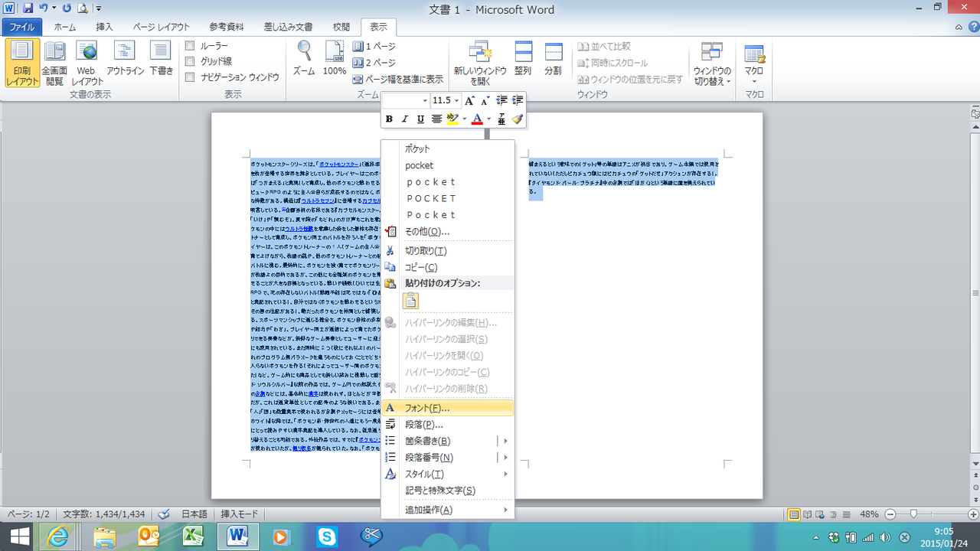
Task: Set zoom to 100% from ribbon
Action: (x=335, y=58)
